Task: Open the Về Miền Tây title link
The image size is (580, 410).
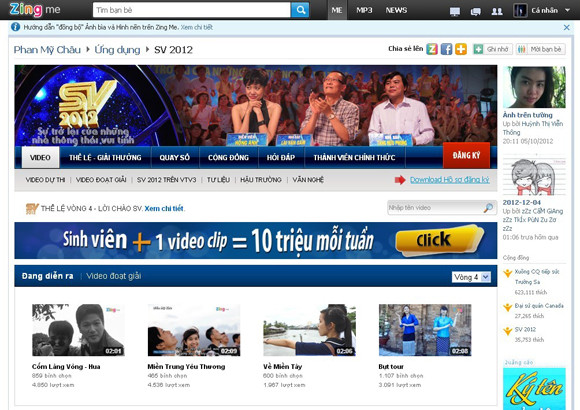Action: tap(283, 366)
